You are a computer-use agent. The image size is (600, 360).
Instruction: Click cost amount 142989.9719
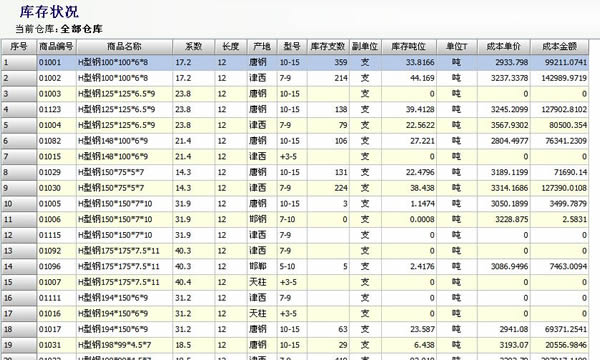[564, 78]
